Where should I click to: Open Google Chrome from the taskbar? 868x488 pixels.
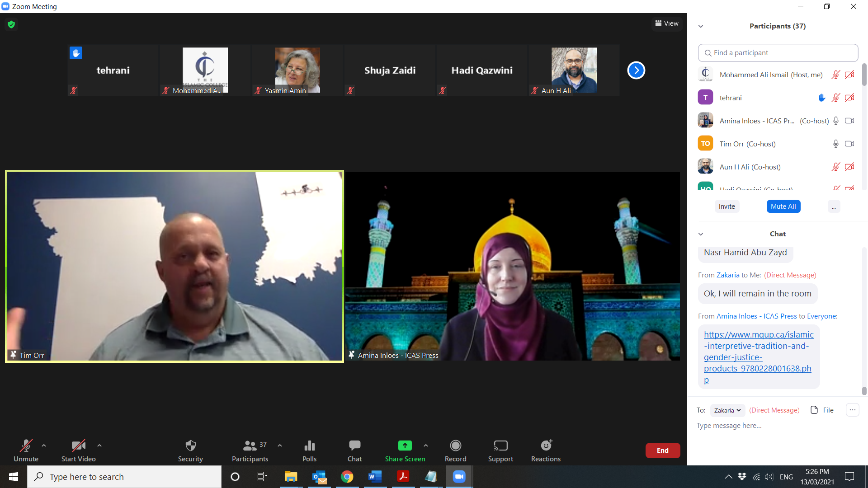coord(347,477)
